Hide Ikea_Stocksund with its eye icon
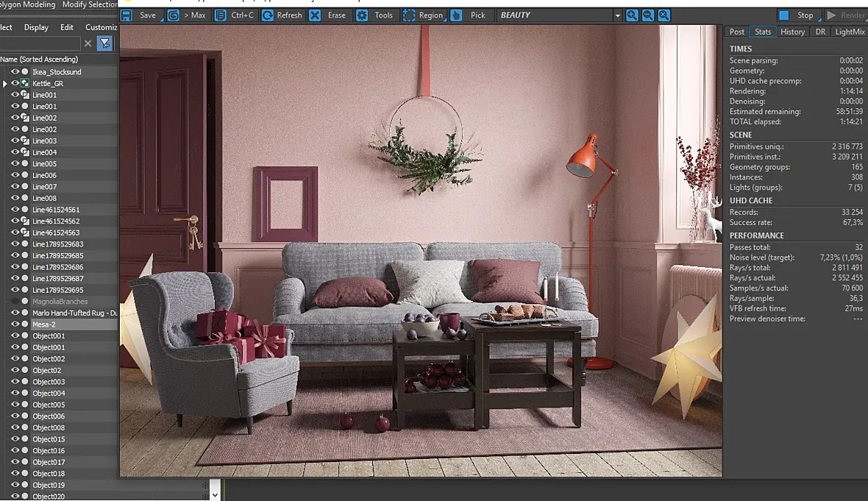 (15, 72)
